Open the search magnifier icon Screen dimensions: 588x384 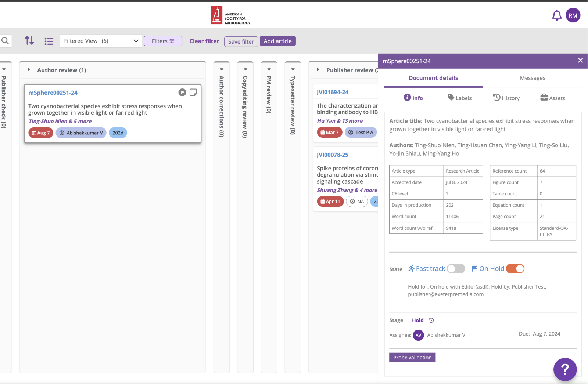5,41
